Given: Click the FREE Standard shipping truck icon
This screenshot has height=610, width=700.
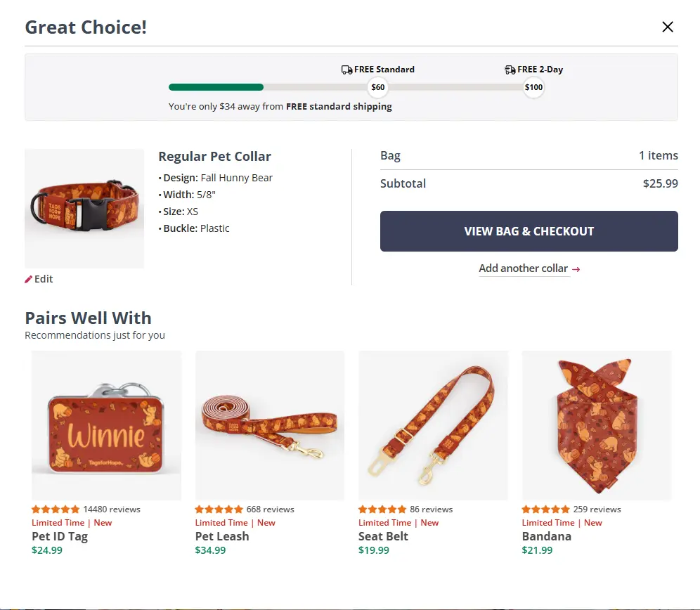Looking at the screenshot, I should point(347,70).
